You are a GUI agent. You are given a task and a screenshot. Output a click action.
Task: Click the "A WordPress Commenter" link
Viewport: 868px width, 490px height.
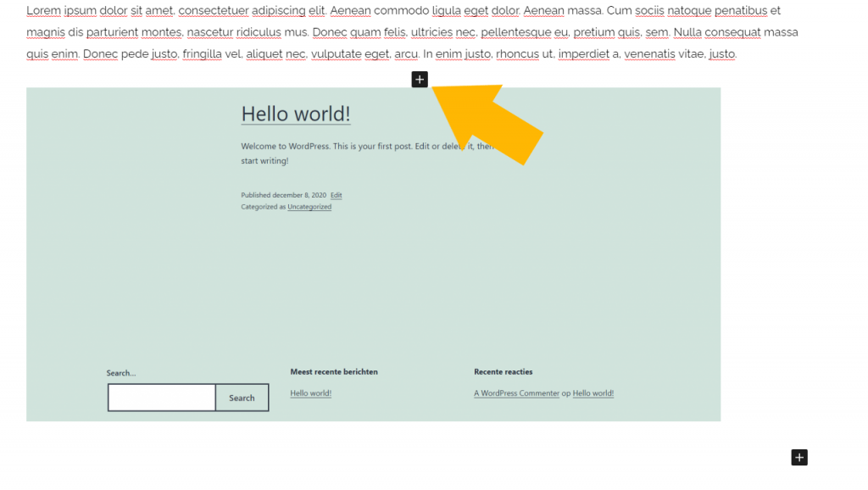516,393
